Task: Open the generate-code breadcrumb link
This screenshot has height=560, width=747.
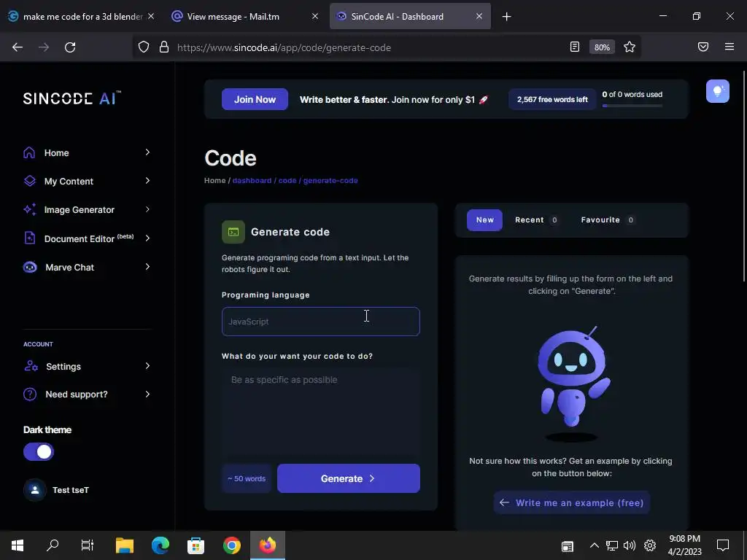Action: pyautogui.click(x=330, y=181)
